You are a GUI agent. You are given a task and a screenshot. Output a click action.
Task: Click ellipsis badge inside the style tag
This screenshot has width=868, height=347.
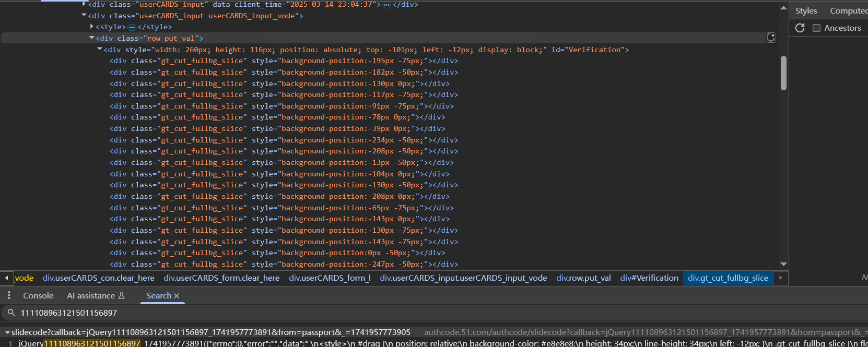pyautogui.click(x=132, y=27)
